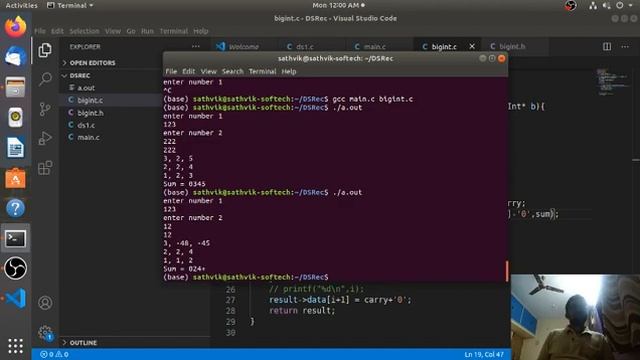The height and width of the screenshot is (360, 640).
Task: Close the bigint.c editor tab
Action: click(472, 47)
